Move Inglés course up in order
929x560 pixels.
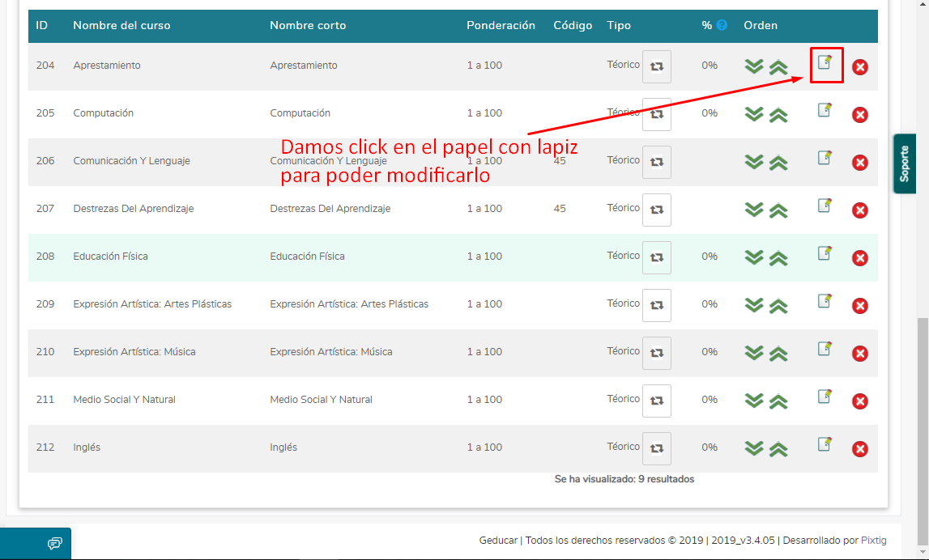778,450
